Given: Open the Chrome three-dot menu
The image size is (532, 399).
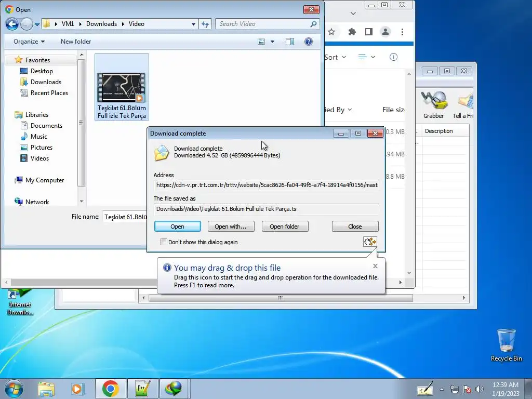Looking at the screenshot, I should [403, 32].
